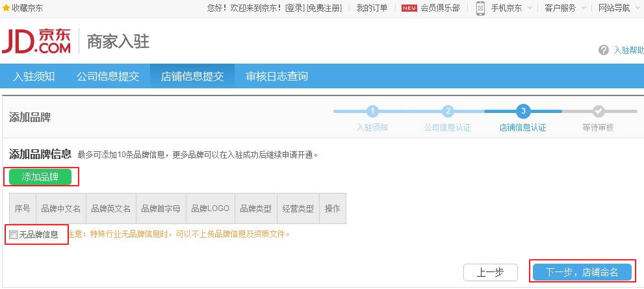This screenshot has height=289, width=644.
Task: Click the orange 特殊行业无品牌信息 notice text
Action: pyautogui.click(x=178, y=235)
